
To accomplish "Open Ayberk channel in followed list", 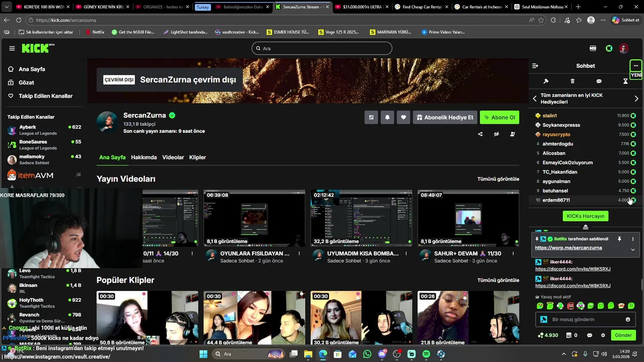I will point(44,130).
